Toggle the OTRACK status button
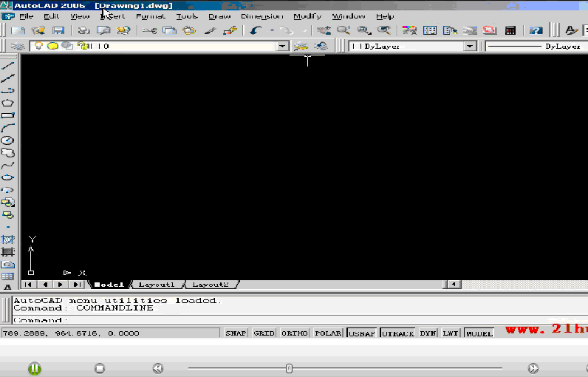Viewport: 588px width, 377px height. coord(398,333)
